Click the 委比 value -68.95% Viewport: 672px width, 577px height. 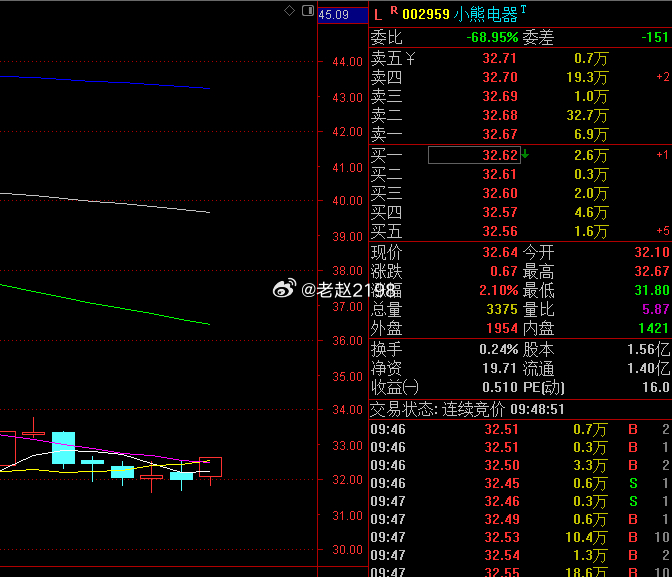pyautogui.click(x=492, y=38)
